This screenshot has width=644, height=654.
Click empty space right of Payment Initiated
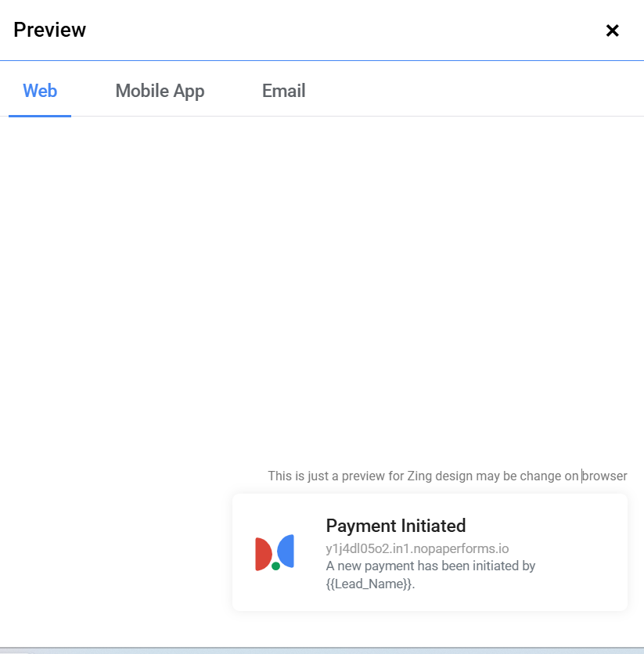pos(548,526)
